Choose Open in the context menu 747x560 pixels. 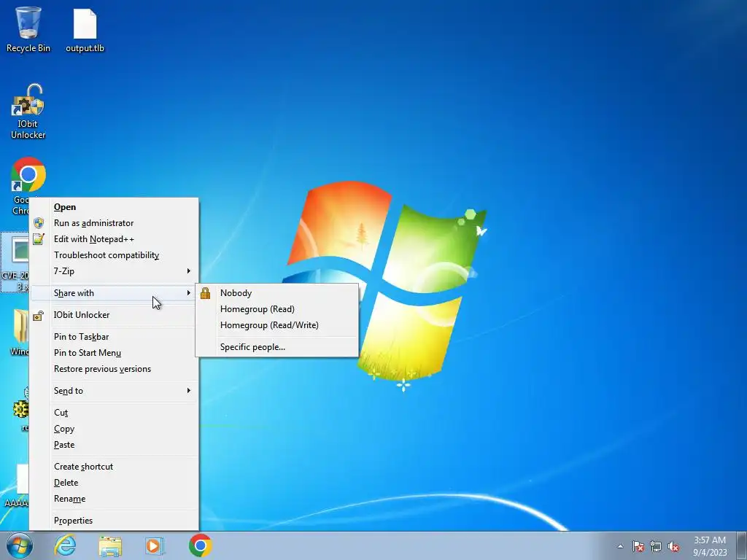click(115, 206)
